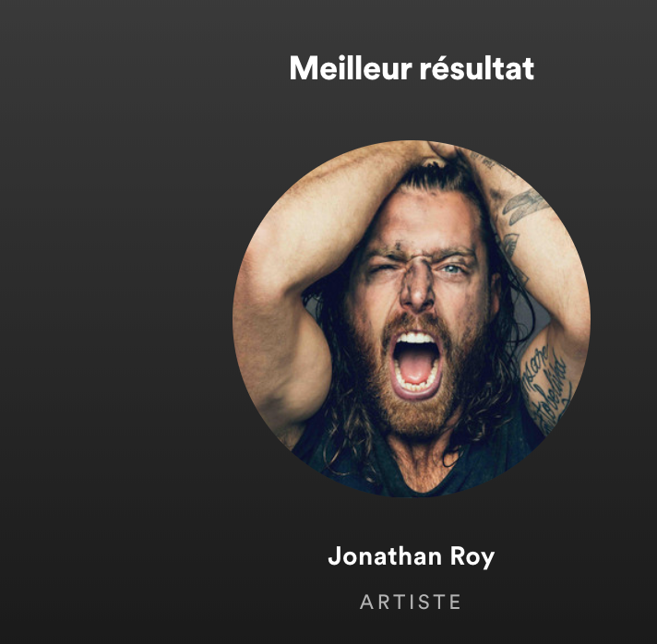657x644 pixels.
Task: Open the Jonathan Roy artist profile picture
Action: pyautogui.click(x=412, y=318)
